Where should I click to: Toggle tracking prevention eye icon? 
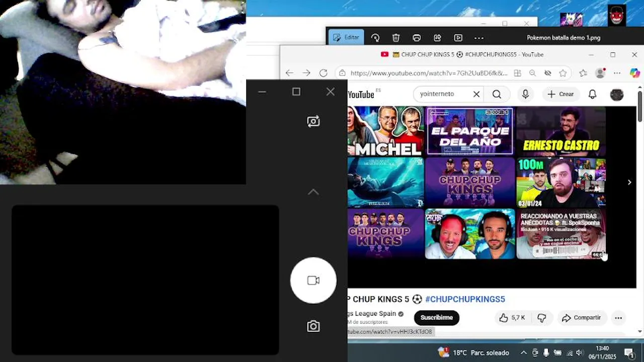pos(548,73)
